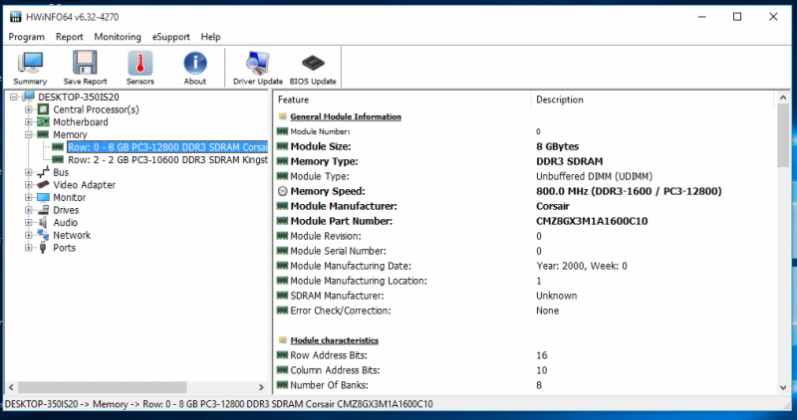This screenshot has height=420, width=797.
Task: Click the Central Processor(s) chip icon
Action: tap(44, 109)
